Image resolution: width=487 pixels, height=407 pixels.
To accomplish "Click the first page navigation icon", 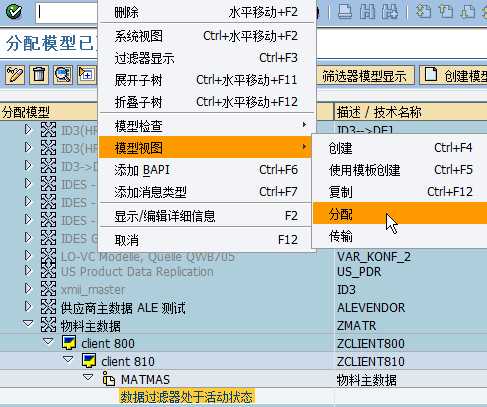I will click(424, 12).
